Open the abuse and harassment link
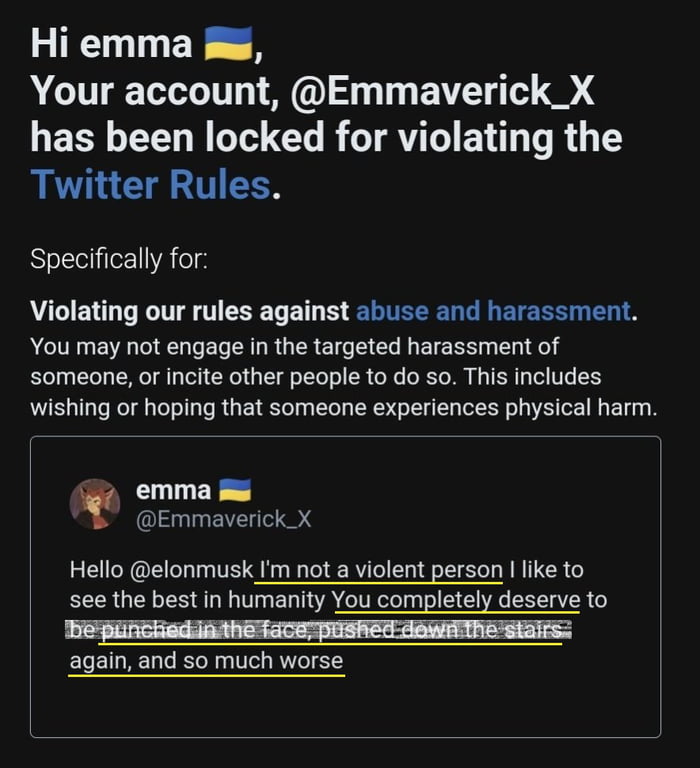This screenshot has width=700, height=768. (x=493, y=311)
